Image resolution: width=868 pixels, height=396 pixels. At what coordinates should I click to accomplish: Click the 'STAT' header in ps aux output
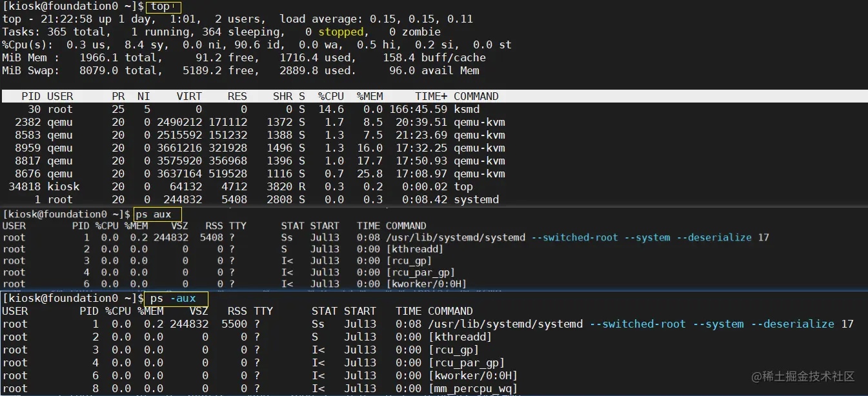[x=292, y=226]
